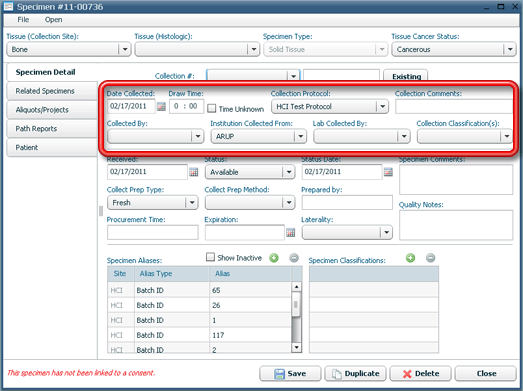523x391 pixels.
Task: Open calendar picker for Date Collected
Action: (x=161, y=106)
